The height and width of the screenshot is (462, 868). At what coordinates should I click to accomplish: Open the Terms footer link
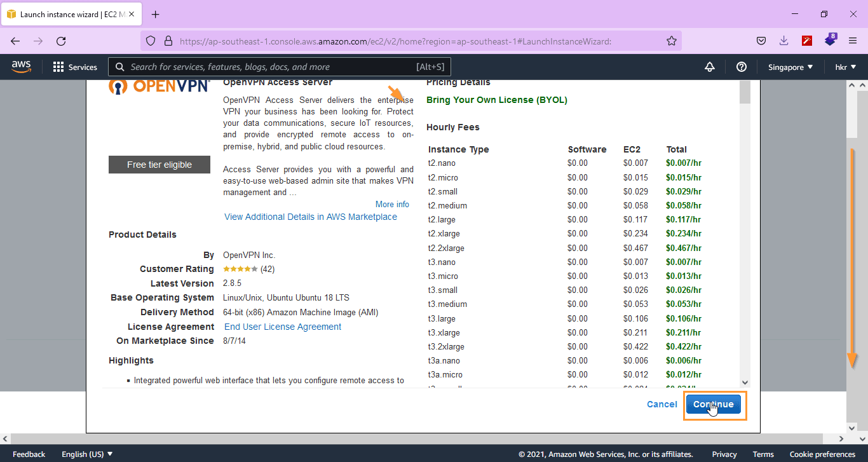(763, 454)
